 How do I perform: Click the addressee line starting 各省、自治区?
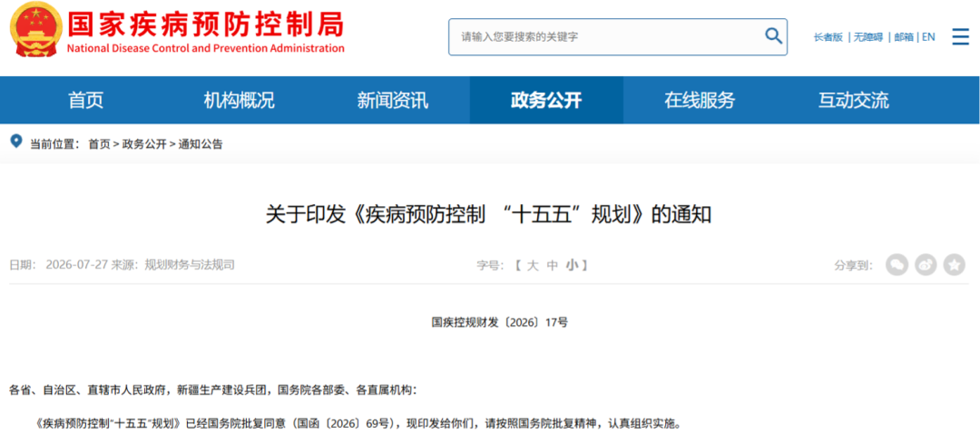(x=212, y=390)
